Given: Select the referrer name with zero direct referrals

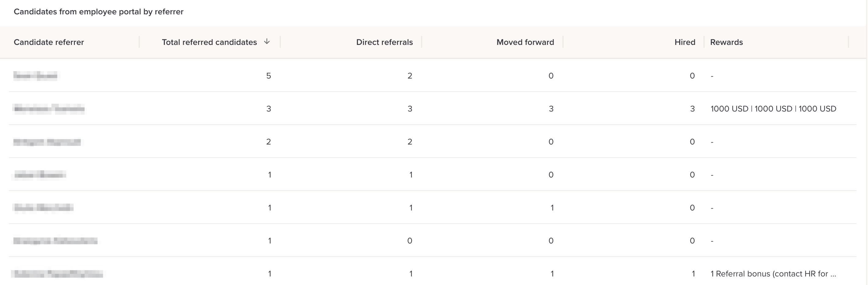Looking at the screenshot, I should tap(55, 240).
